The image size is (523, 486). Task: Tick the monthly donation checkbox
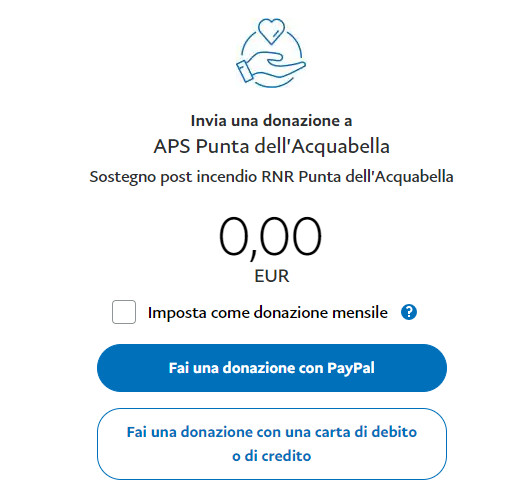point(124,312)
